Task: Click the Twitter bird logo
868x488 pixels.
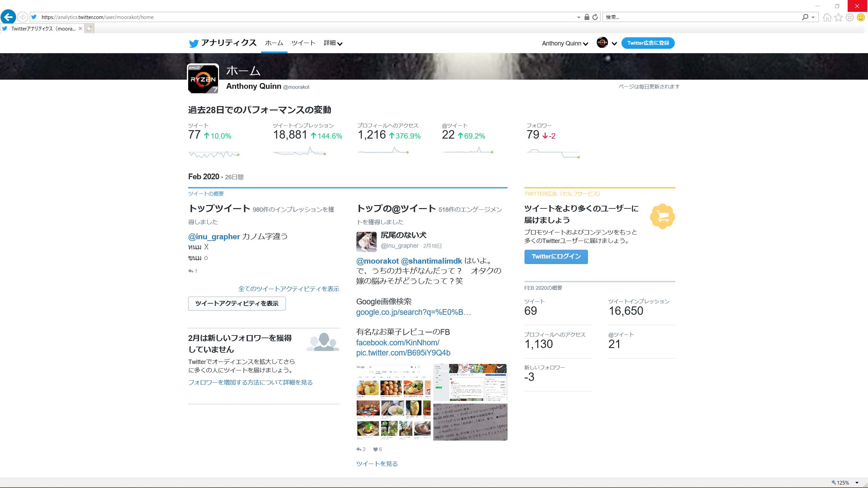Action: (194, 43)
